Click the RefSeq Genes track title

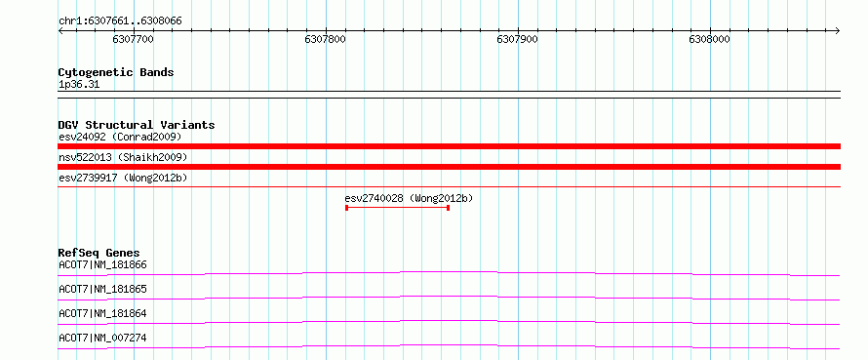tap(99, 253)
